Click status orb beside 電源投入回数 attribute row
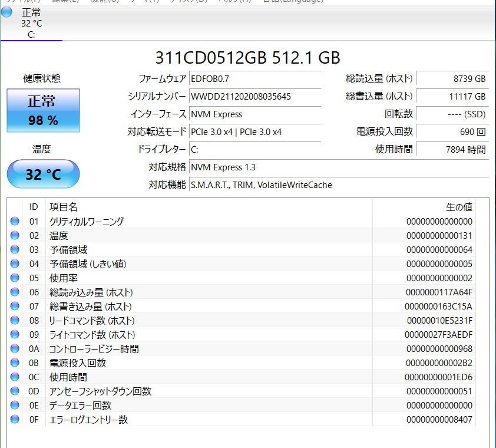Viewport: 496px width, 448px height. 15,363
